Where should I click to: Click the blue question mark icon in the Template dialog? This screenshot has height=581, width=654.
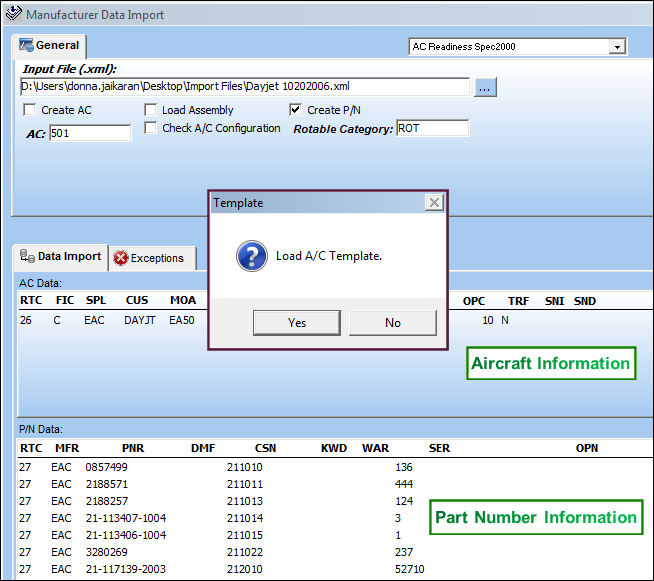point(252,256)
